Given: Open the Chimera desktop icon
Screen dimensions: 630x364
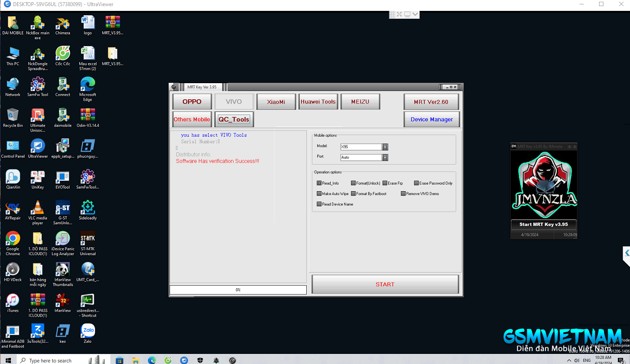Looking at the screenshot, I should (63, 25).
